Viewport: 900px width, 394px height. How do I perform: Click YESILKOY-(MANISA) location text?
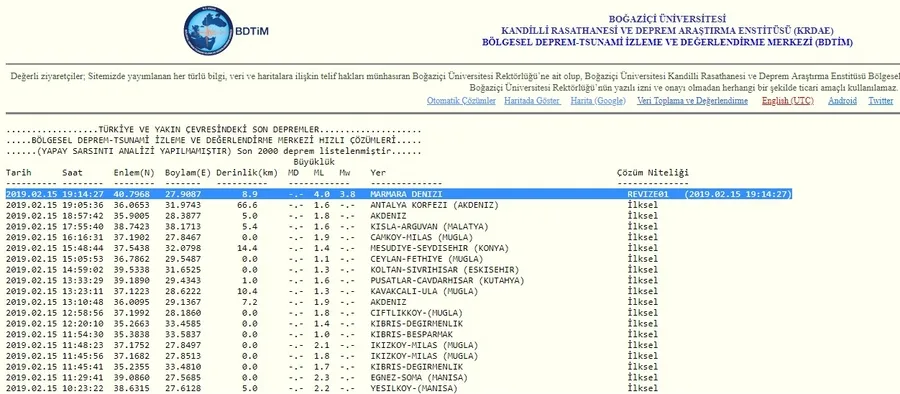(414, 389)
